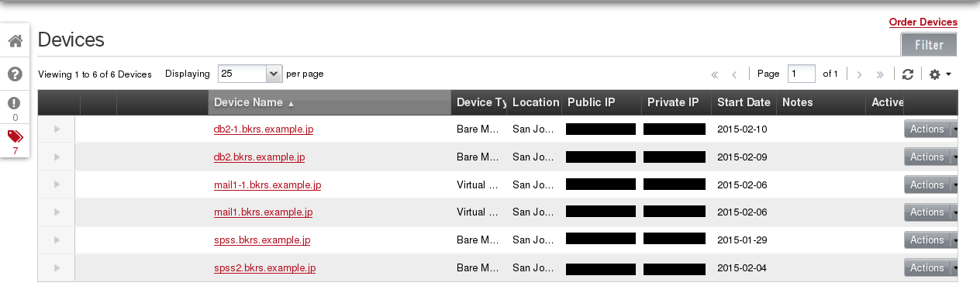Open the gear settings menu

tap(940, 74)
